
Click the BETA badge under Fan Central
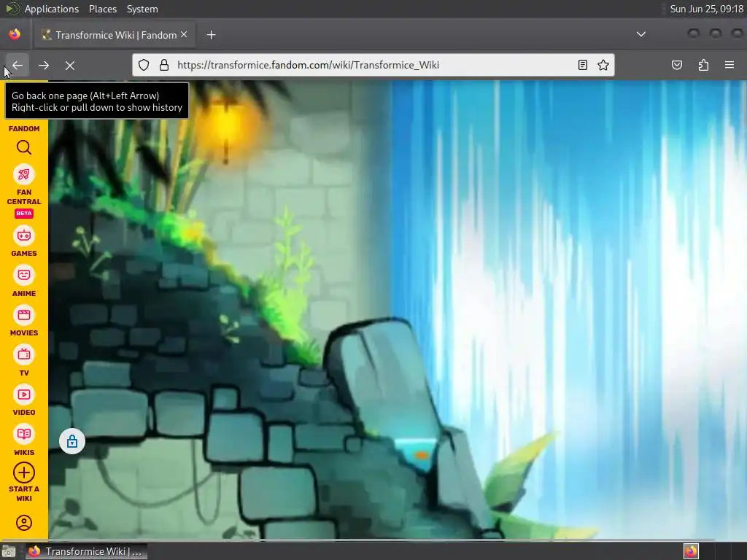coord(24,214)
